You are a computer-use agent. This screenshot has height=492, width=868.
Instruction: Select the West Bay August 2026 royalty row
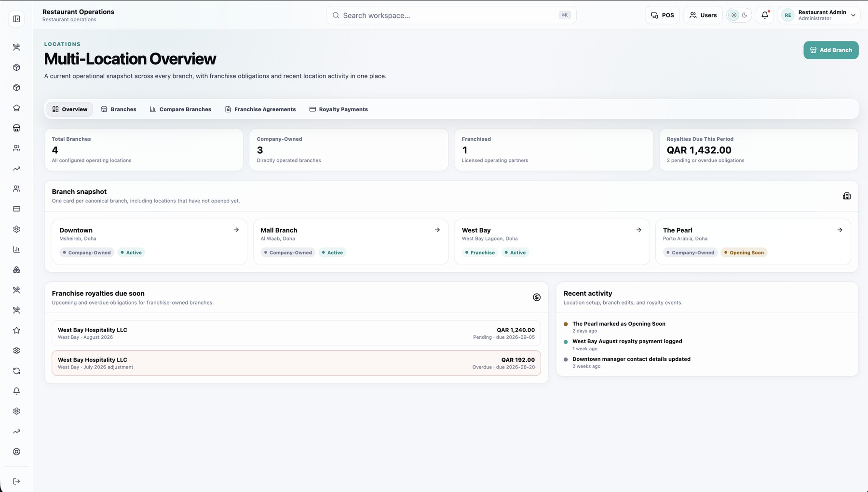[x=296, y=333]
